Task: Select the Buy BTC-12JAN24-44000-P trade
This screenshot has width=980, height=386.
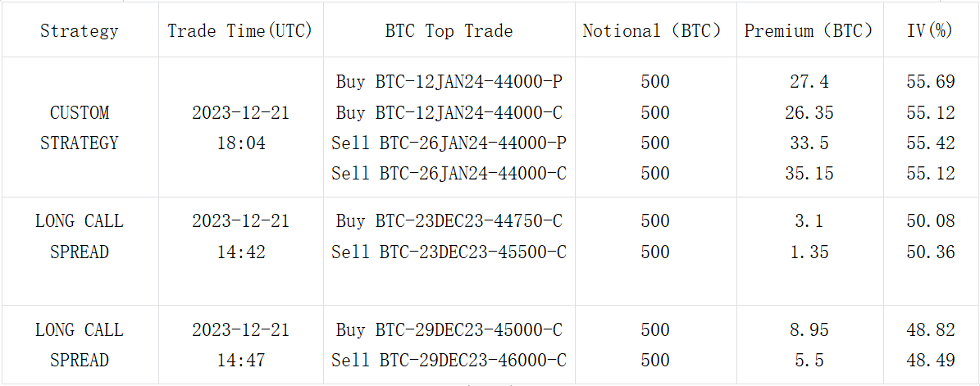Action: 449,82
